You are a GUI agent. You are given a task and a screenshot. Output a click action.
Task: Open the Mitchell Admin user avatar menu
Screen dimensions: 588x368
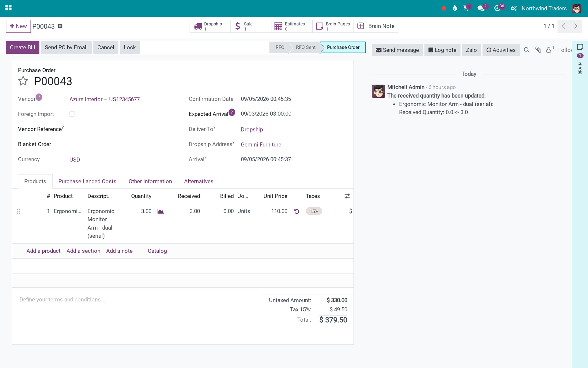click(x=577, y=8)
